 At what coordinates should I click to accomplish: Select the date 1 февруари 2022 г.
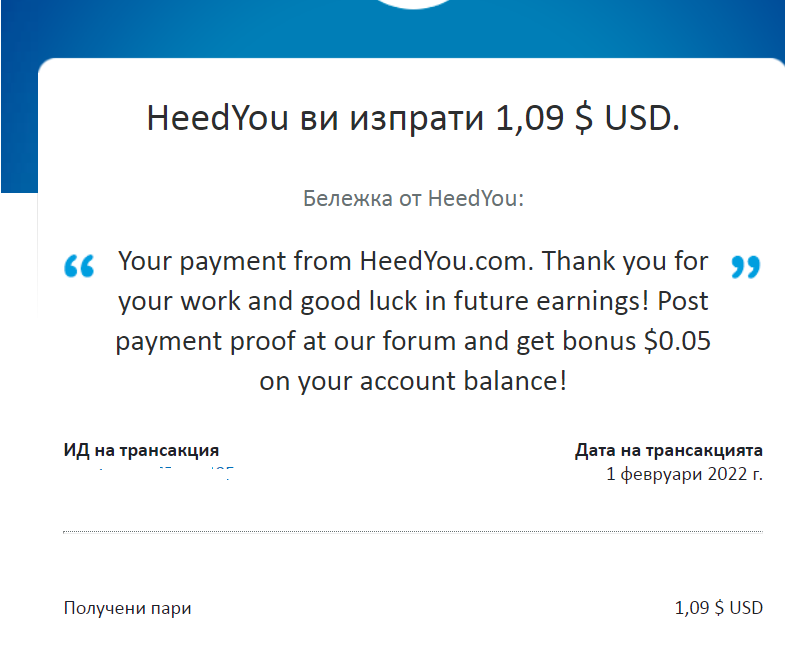click(684, 474)
